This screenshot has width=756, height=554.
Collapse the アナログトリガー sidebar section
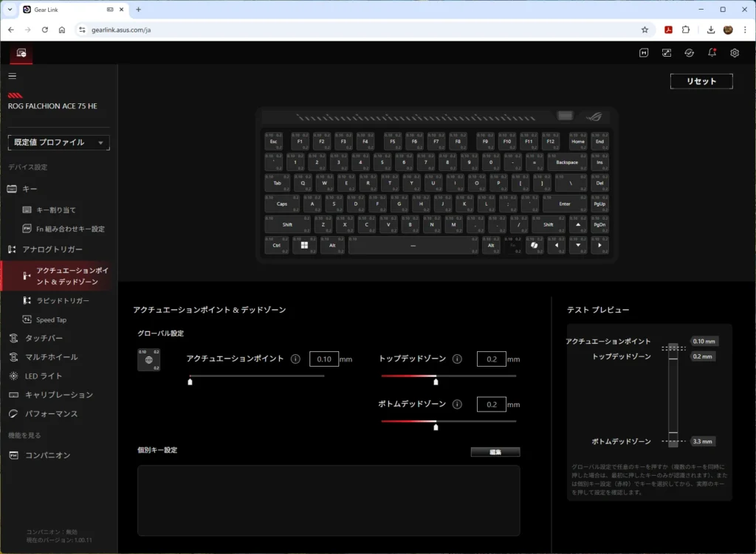pyautogui.click(x=52, y=249)
